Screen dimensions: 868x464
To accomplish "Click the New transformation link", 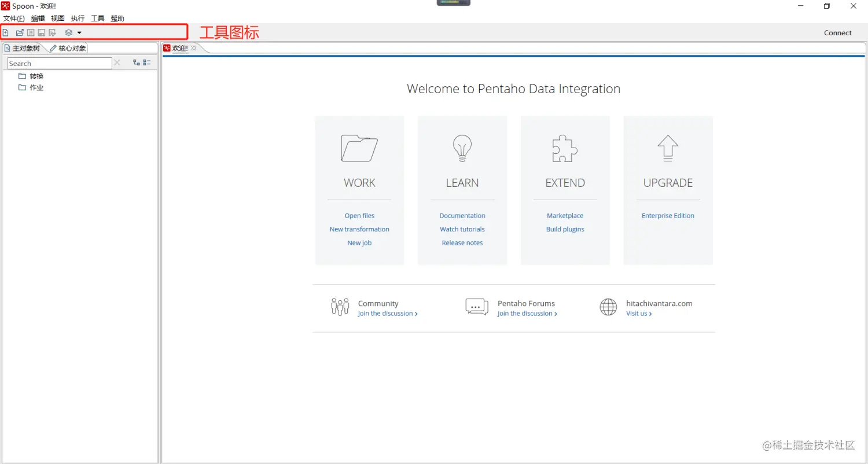I will [359, 229].
